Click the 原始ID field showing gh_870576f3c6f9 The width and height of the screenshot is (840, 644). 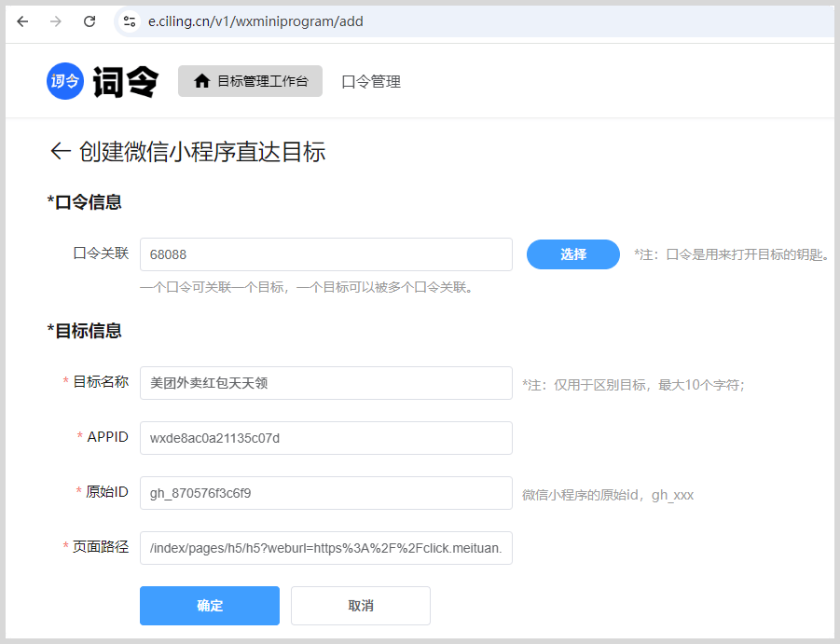[x=325, y=493]
